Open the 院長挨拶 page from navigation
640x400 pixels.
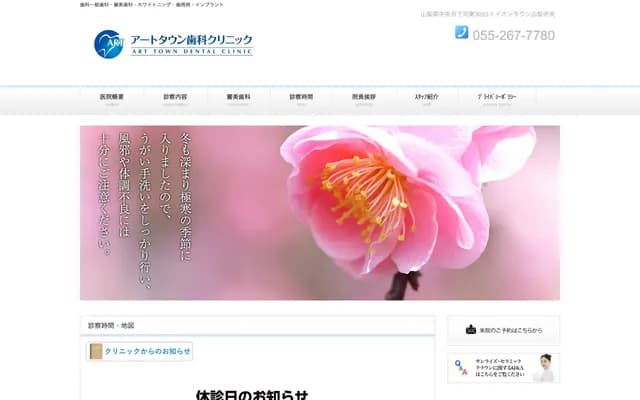[x=364, y=99]
